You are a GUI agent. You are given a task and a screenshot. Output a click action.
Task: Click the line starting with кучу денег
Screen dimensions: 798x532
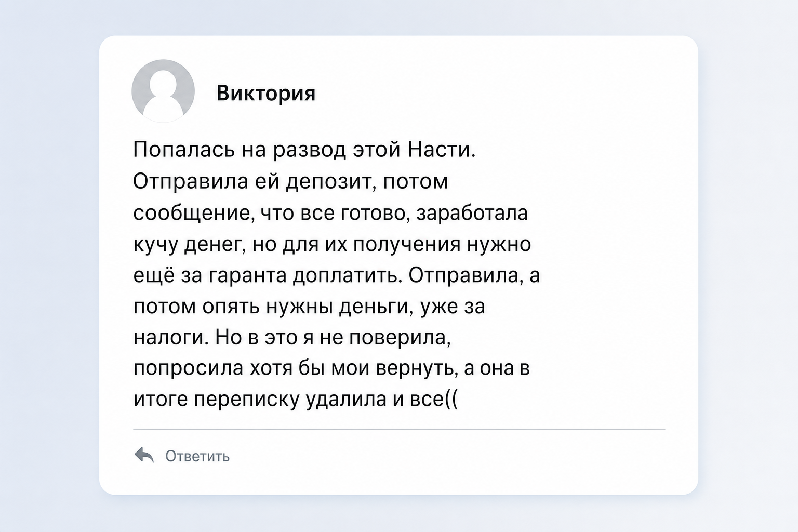[x=332, y=244]
